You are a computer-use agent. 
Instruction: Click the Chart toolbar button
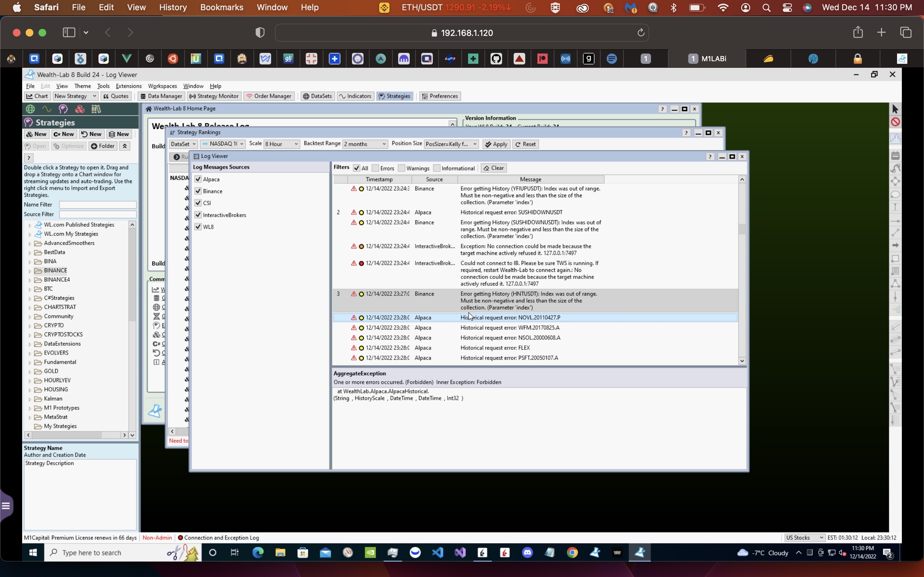click(x=37, y=96)
